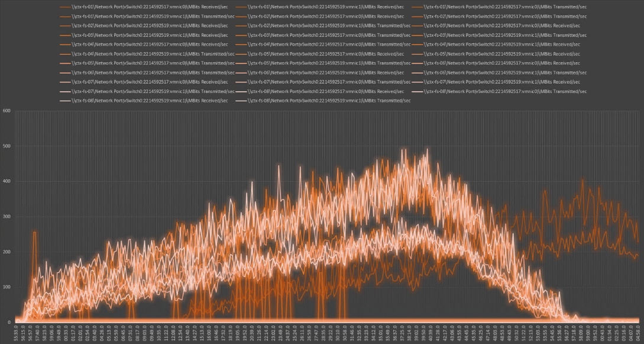The image size is (644, 344).
Task: Select the 56:15.0 time label on the horizontal axis
Action: [x=24, y=333]
